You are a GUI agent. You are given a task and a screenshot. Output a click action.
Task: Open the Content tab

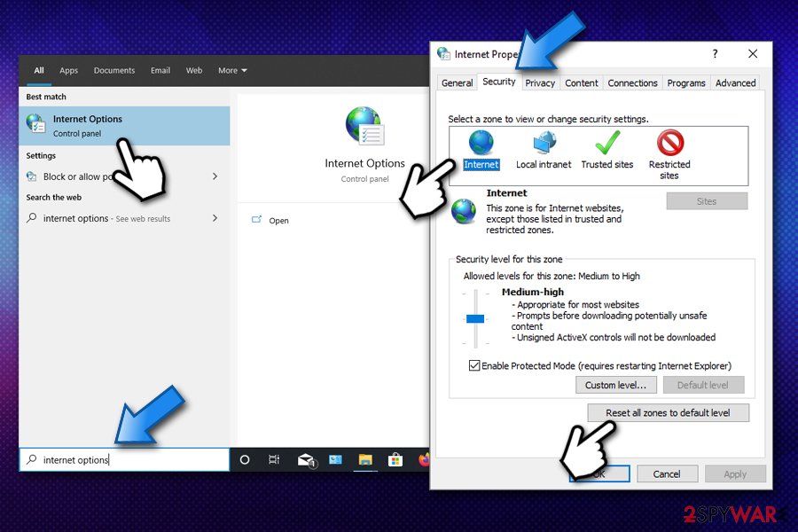pyautogui.click(x=581, y=83)
